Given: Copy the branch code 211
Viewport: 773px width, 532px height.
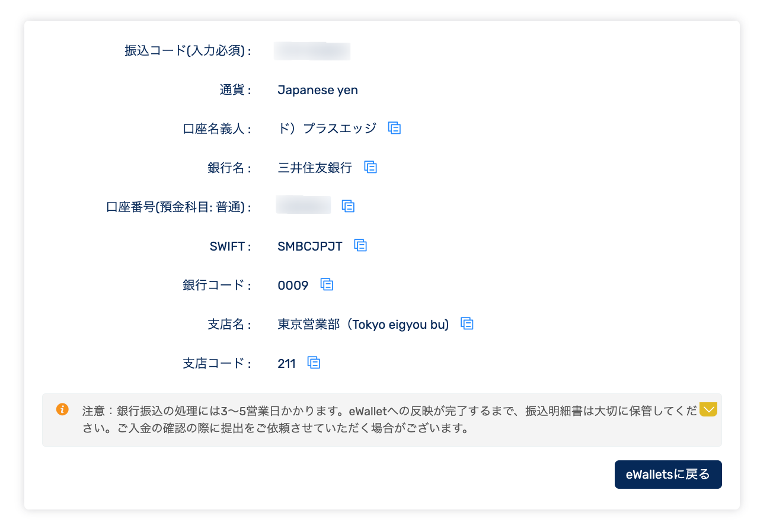Looking at the screenshot, I should coord(314,363).
